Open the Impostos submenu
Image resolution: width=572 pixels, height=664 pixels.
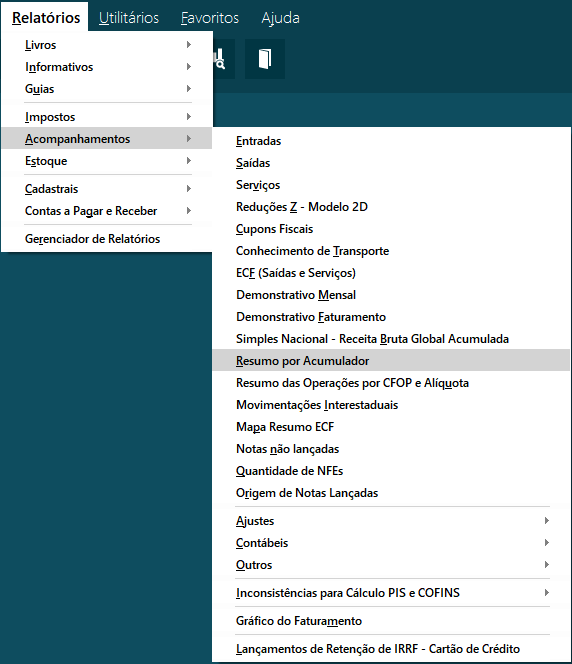tap(107, 117)
